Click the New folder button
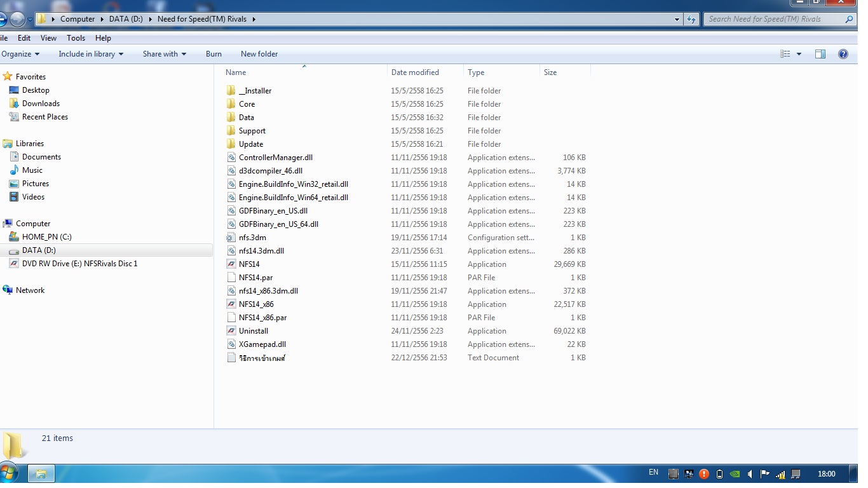Image resolution: width=868 pixels, height=488 pixels. (x=259, y=54)
